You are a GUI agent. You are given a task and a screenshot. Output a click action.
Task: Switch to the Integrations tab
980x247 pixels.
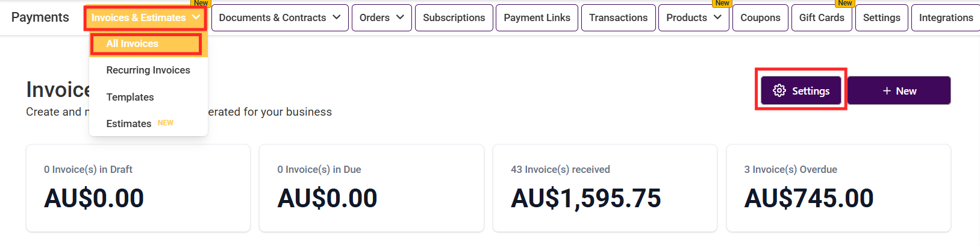click(946, 17)
